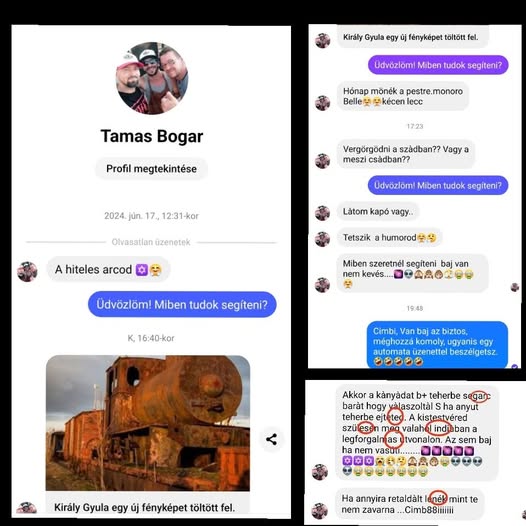Select the 'Hónap mönék a pestre' message

(403, 96)
